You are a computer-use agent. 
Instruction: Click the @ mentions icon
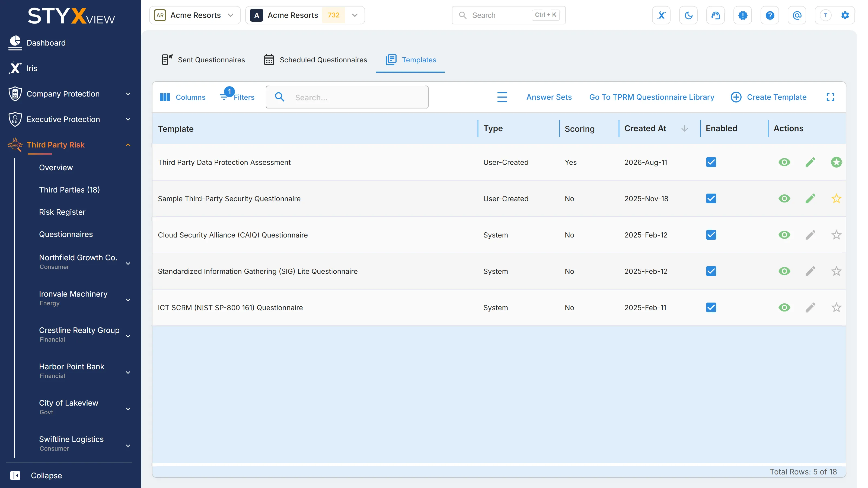(797, 15)
